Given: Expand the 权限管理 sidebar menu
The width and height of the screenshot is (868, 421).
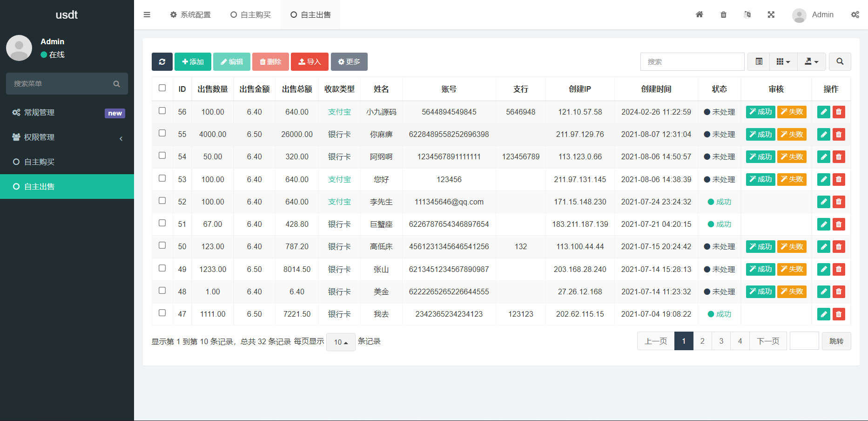Looking at the screenshot, I should 67,137.
